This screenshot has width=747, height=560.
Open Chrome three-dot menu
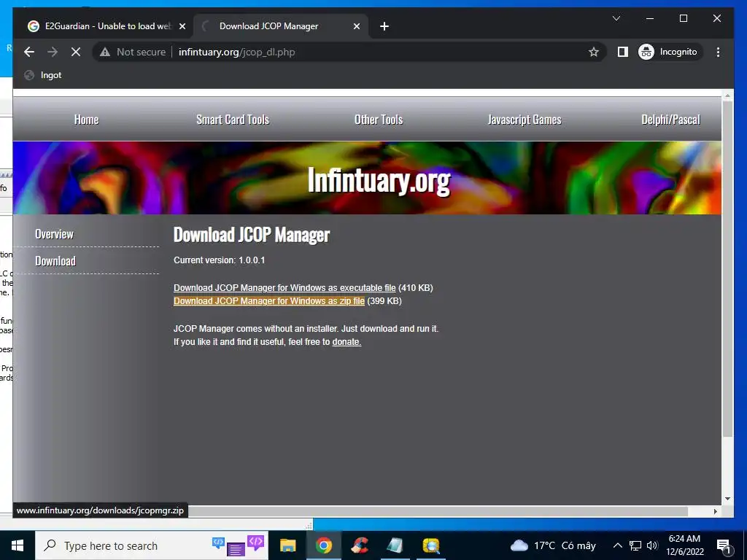[718, 52]
